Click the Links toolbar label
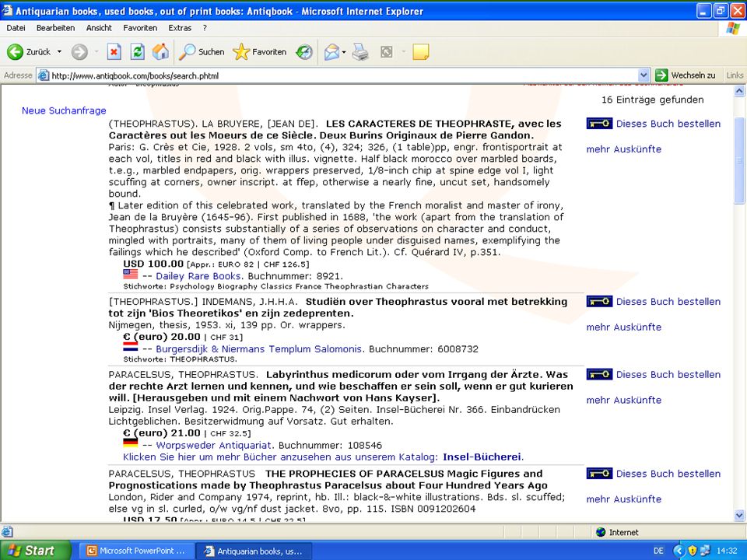The height and width of the screenshot is (560, 747). click(735, 75)
